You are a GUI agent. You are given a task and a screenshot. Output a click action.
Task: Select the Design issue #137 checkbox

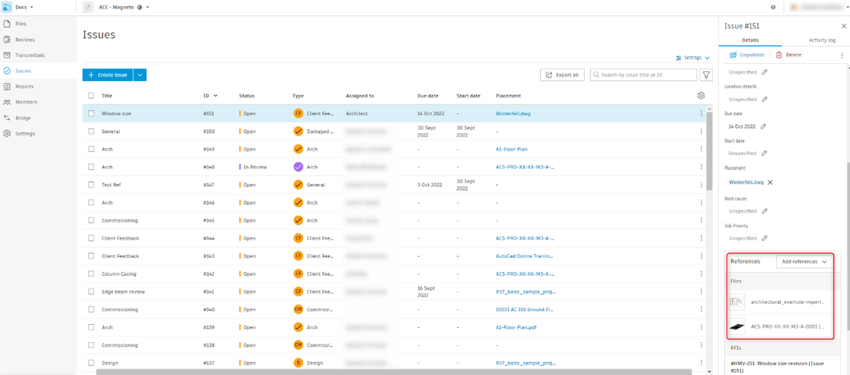tap(91, 363)
